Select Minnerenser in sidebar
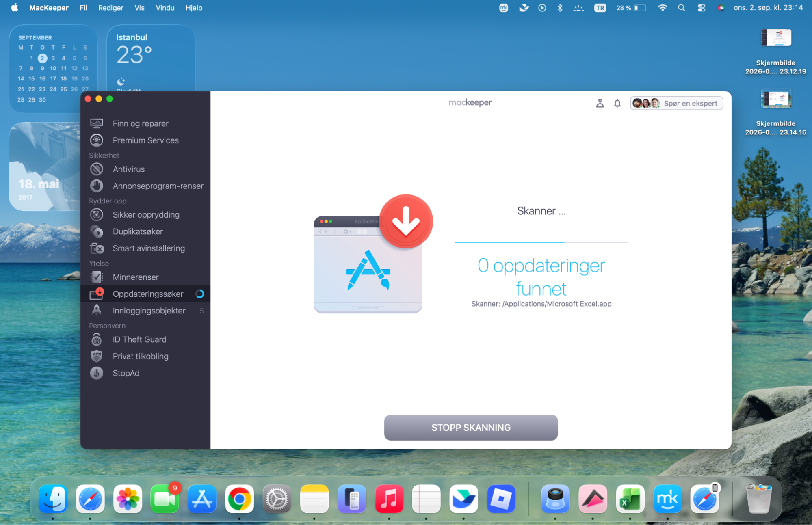Image resolution: width=812 pixels, height=525 pixels. 145,277
